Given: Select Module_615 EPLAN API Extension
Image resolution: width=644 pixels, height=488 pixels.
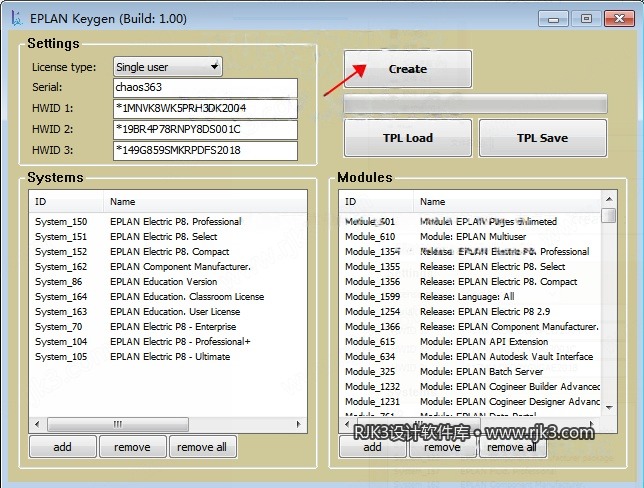Looking at the screenshot, I should point(470,342).
